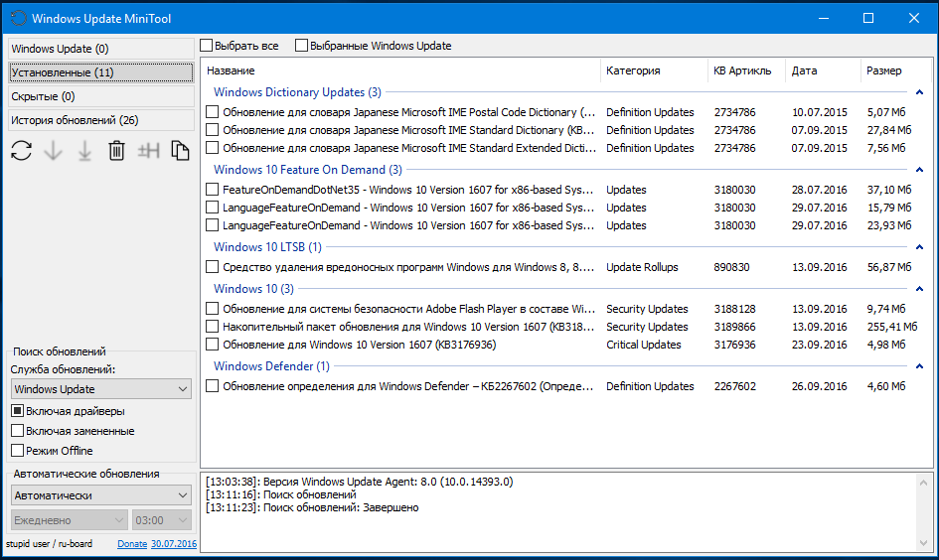Check the malicious software removal tool row

[212, 267]
